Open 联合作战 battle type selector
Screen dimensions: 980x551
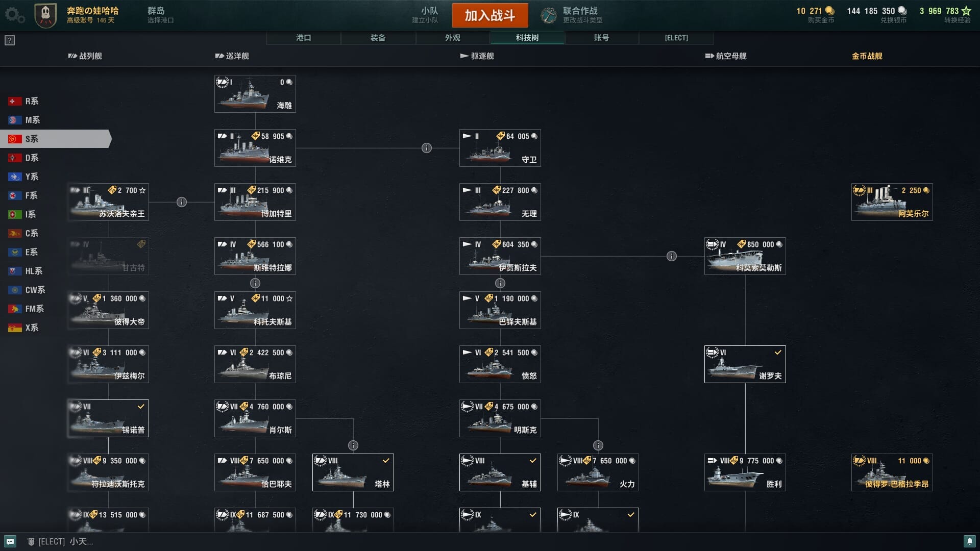click(572, 15)
